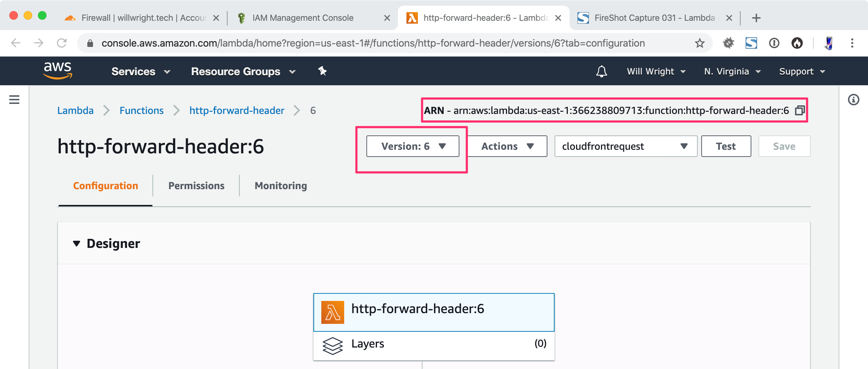Viewport: 868px width, 369px height.
Task: Select the Layers (0) row
Action: [434, 346]
